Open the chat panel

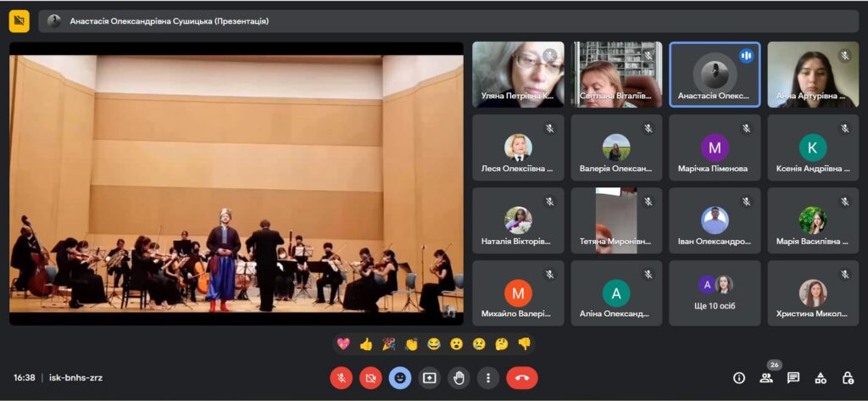[793, 378]
